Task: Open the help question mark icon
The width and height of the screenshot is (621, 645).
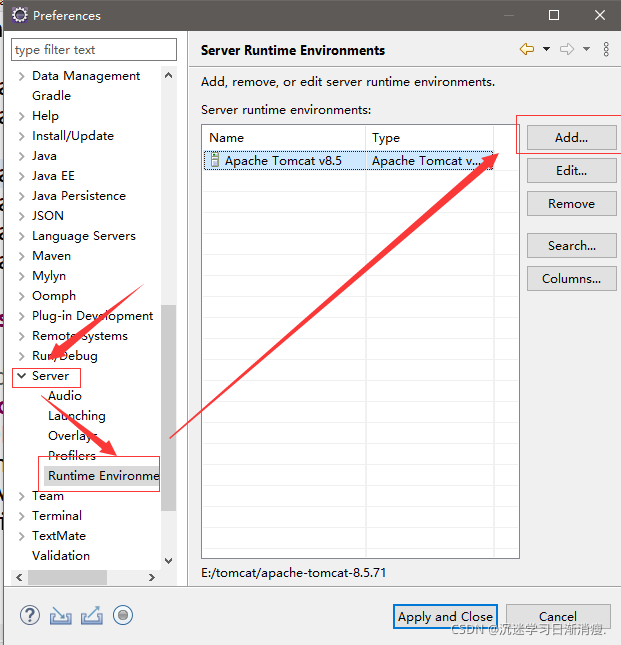Action: (x=30, y=616)
